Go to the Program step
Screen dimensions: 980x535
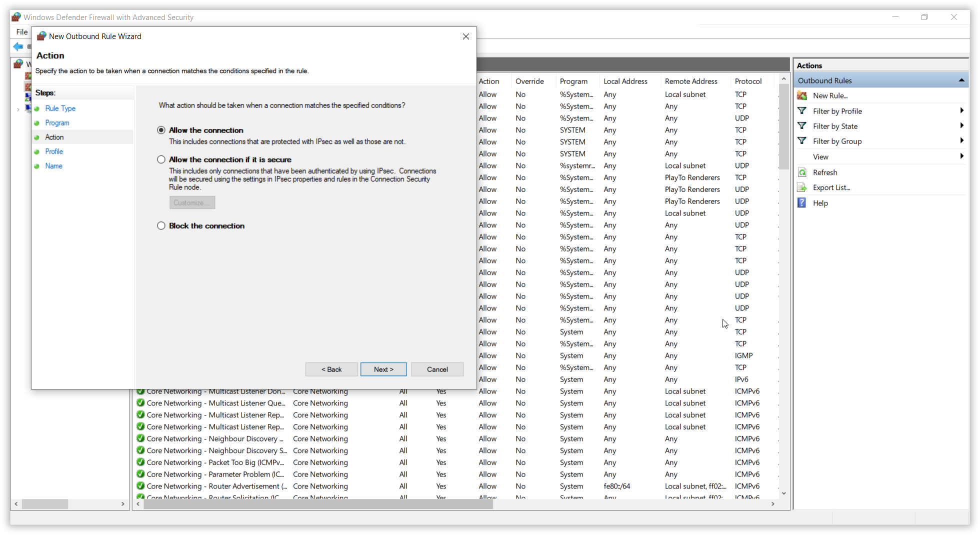pos(57,123)
